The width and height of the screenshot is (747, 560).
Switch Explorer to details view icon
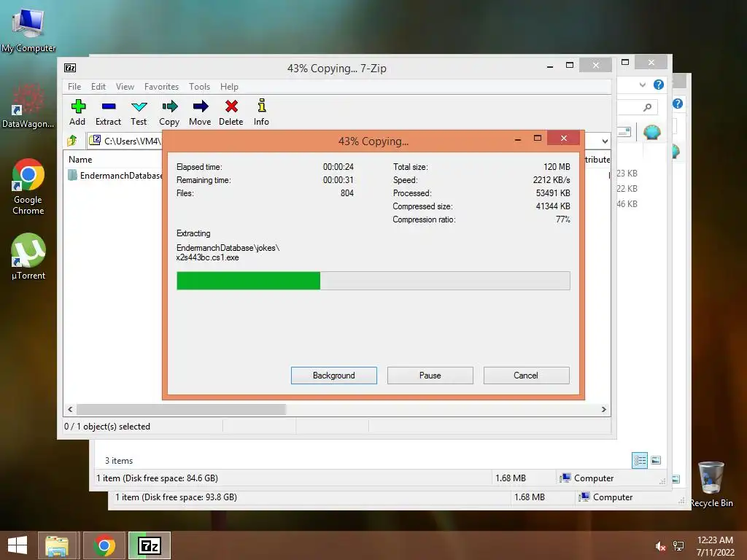click(x=640, y=460)
